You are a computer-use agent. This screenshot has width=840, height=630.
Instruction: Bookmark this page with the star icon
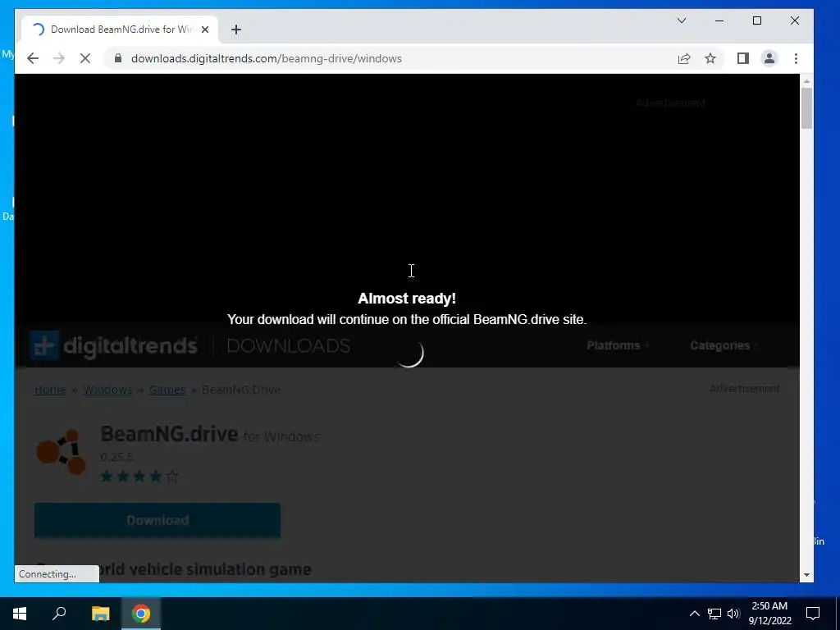710,58
